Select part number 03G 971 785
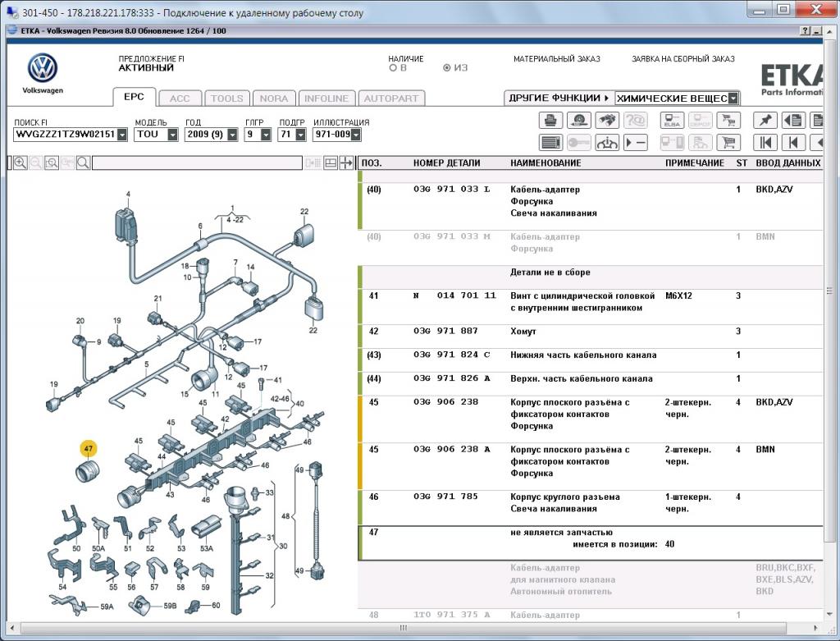 tap(445, 497)
